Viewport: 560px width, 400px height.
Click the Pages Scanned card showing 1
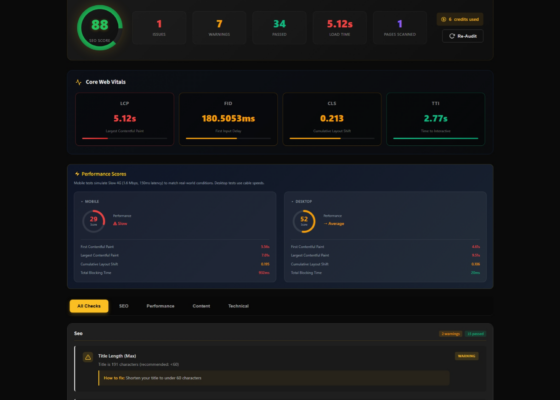point(400,28)
